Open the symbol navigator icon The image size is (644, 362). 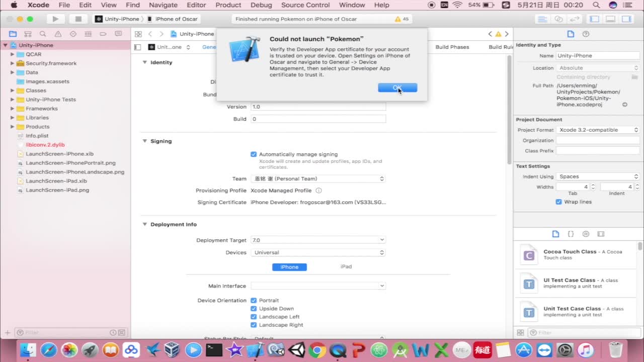click(28, 34)
